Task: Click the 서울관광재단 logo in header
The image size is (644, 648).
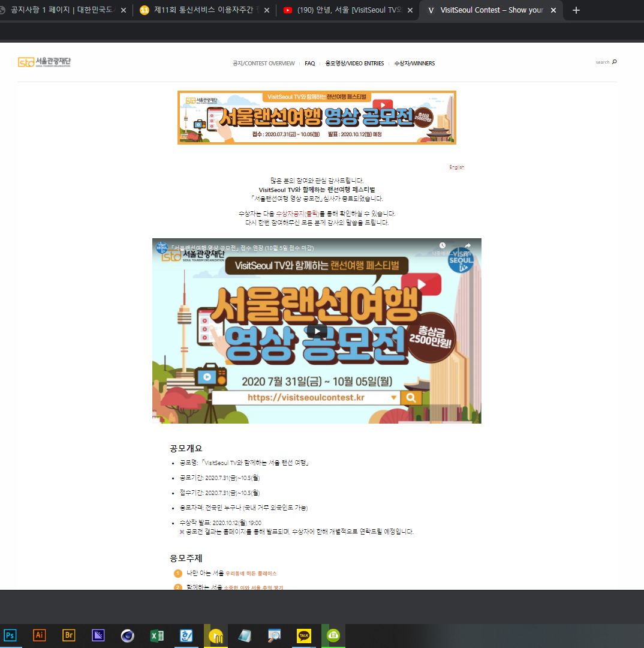Action: [44, 62]
